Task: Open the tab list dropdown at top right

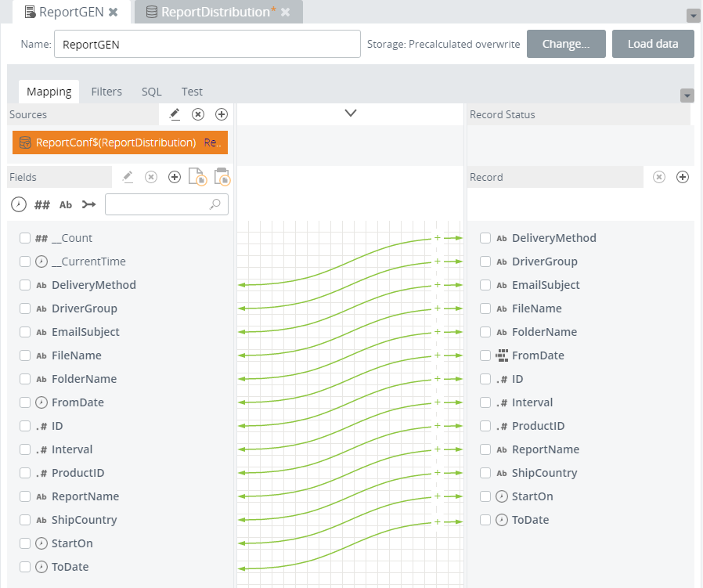Action: (x=693, y=16)
